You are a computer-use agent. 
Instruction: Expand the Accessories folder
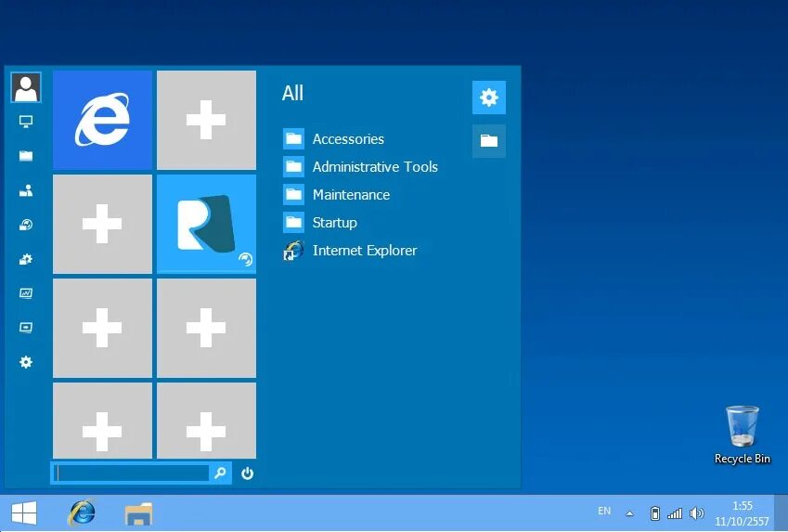click(x=334, y=138)
